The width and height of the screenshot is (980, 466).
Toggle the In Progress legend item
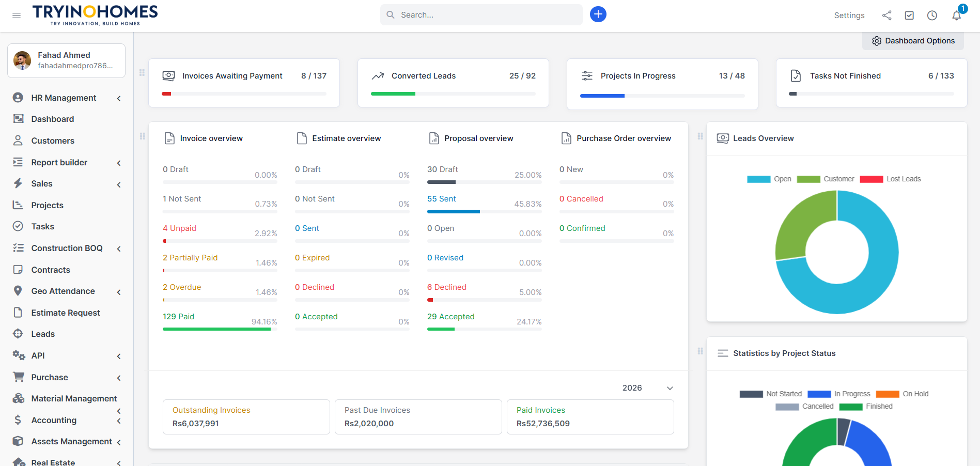click(839, 394)
